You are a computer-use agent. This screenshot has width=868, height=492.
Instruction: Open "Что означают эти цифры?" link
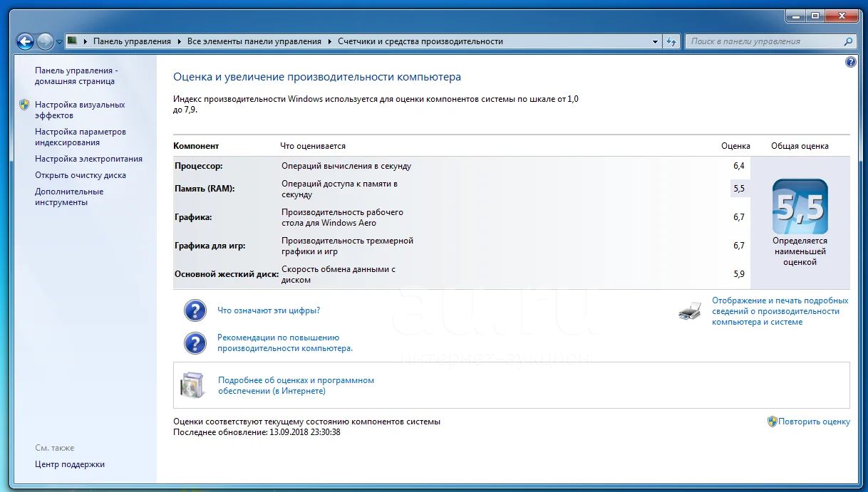click(x=269, y=310)
